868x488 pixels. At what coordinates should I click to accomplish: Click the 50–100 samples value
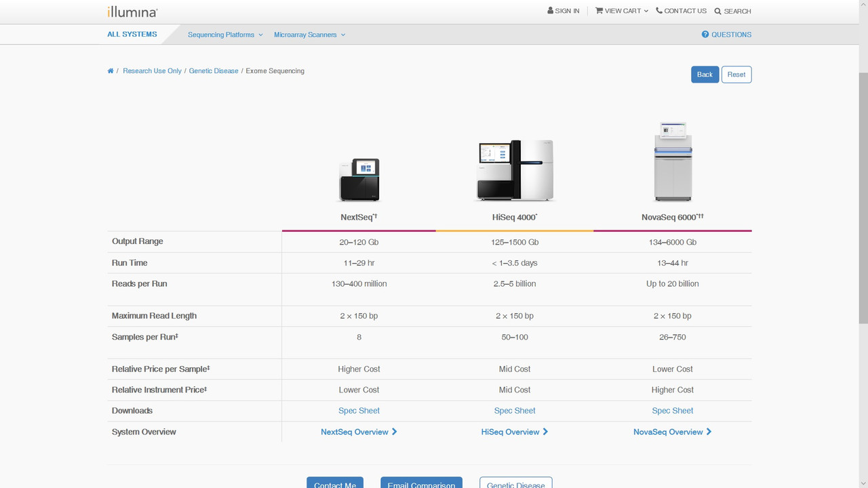tap(515, 337)
